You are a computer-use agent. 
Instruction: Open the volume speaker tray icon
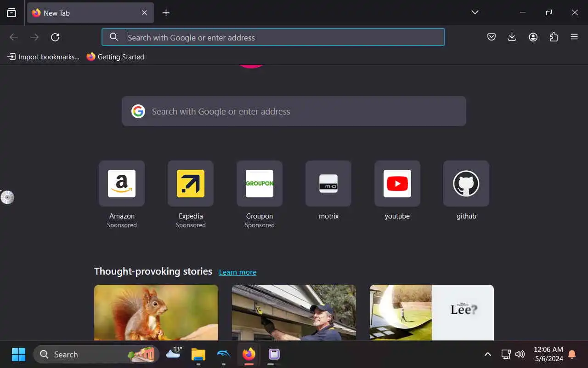pyautogui.click(x=520, y=354)
